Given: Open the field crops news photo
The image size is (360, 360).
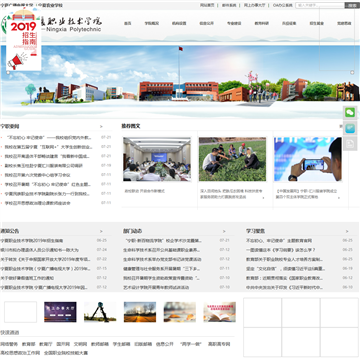Looking at the screenshot, I should pos(233,159).
